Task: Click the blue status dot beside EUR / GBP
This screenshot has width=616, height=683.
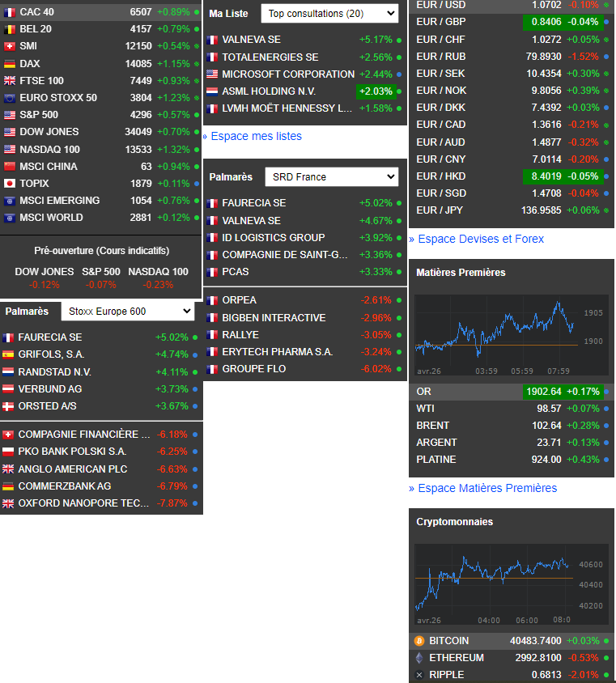Action: 606,22
